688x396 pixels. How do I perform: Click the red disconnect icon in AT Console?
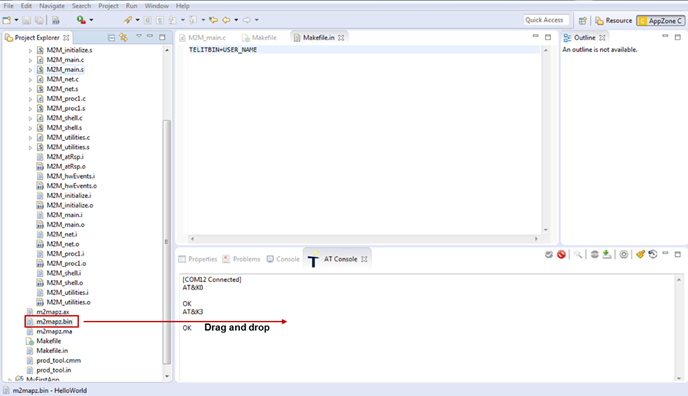pyautogui.click(x=561, y=254)
